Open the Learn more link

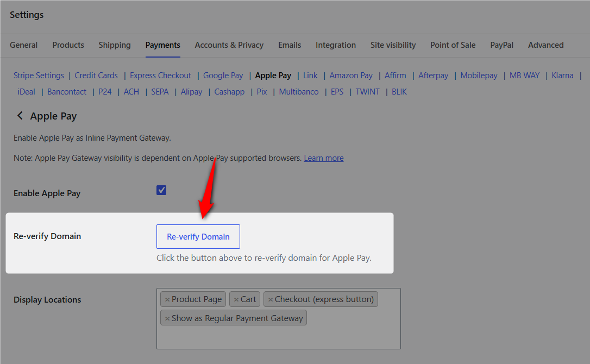pos(324,158)
